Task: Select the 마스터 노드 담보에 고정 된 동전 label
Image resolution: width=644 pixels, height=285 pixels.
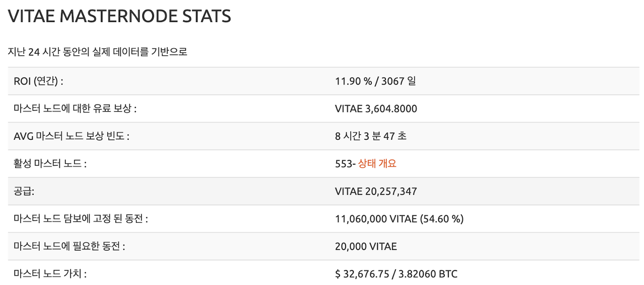Action: point(80,219)
